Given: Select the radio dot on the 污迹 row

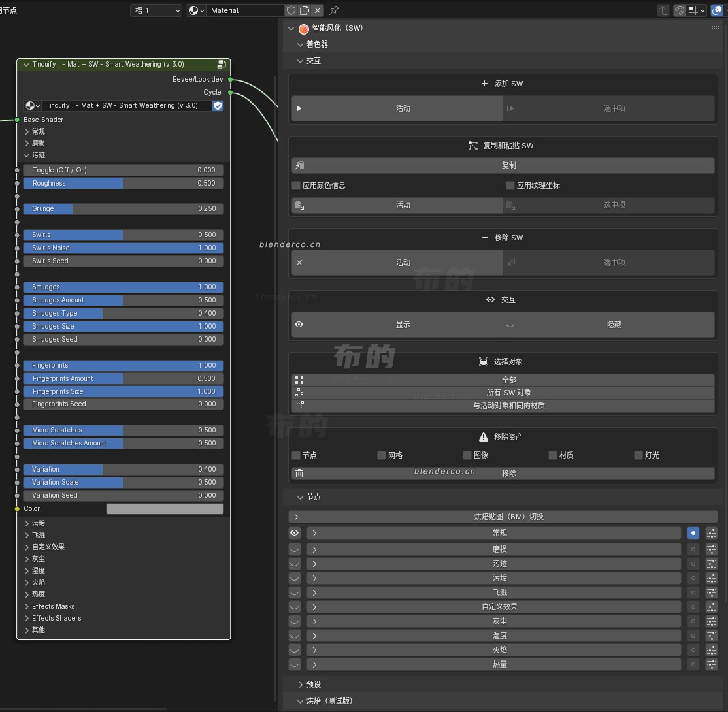Looking at the screenshot, I should (693, 564).
